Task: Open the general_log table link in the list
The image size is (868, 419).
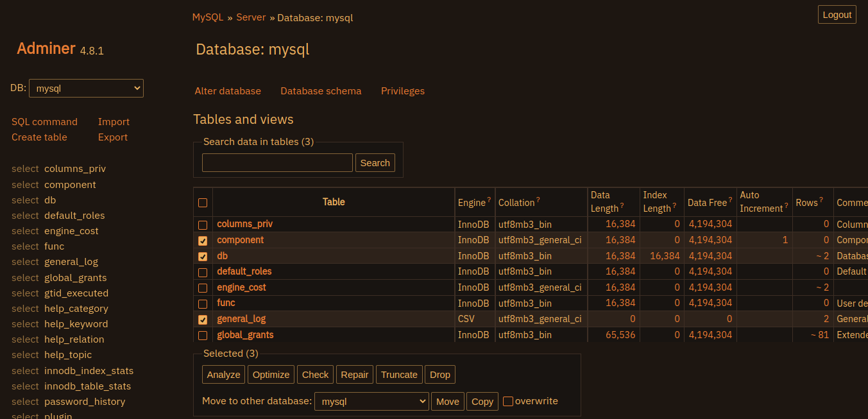Action: (241, 319)
